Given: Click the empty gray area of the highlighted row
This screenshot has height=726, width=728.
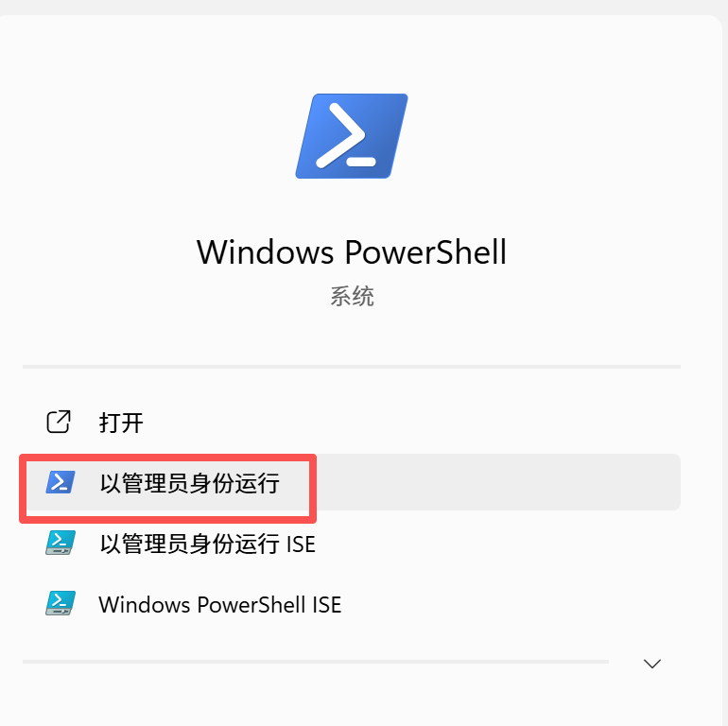Looking at the screenshot, I should coord(498,482).
